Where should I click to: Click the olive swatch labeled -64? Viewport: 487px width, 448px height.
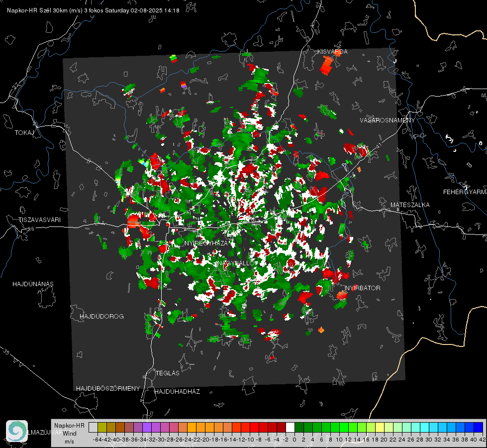(x=102, y=427)
